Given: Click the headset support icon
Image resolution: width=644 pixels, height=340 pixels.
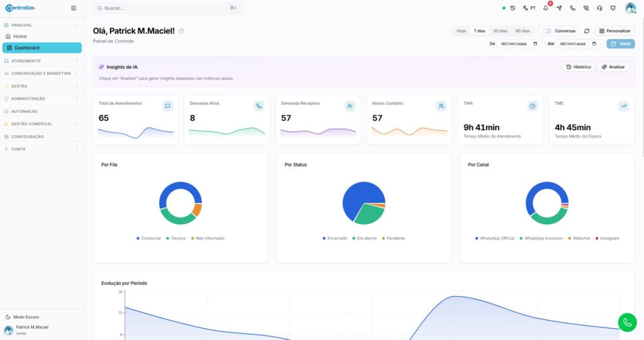Looking at the screenshot, I should (599, 8).
